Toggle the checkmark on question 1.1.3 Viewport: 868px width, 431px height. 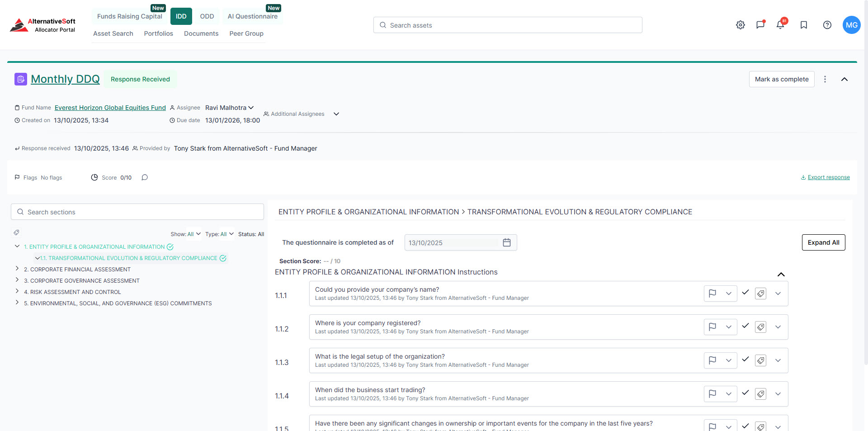(x=745, y=360)
